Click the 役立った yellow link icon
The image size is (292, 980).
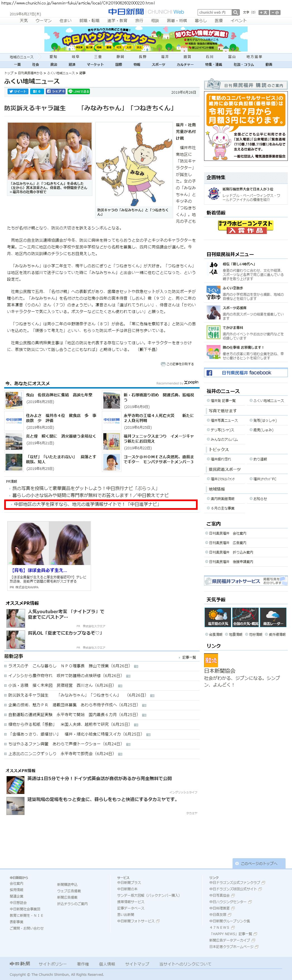[x=211, y=660]
